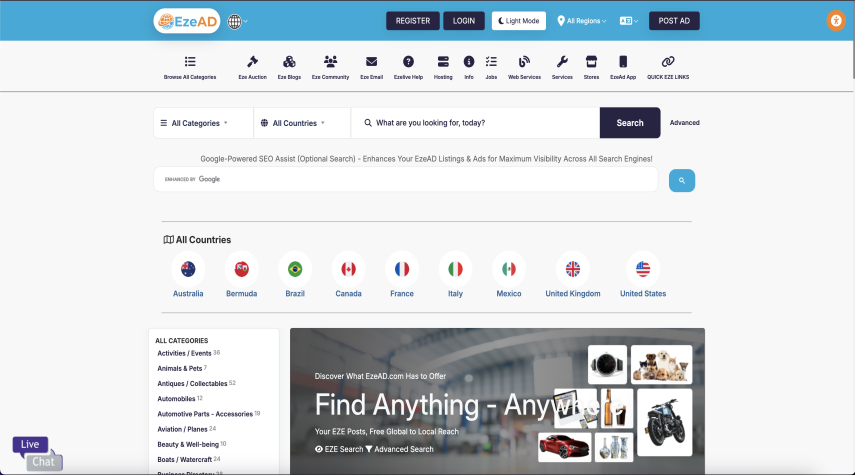Click the vases thumbnail in banner
This screenshot has width=855, height=475.
[x=614, y=447]
